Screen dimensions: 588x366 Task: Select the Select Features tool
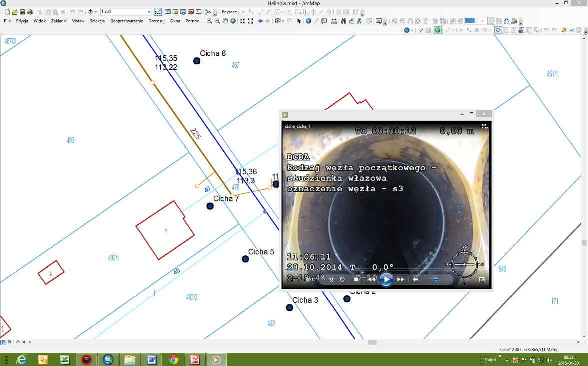278,21
